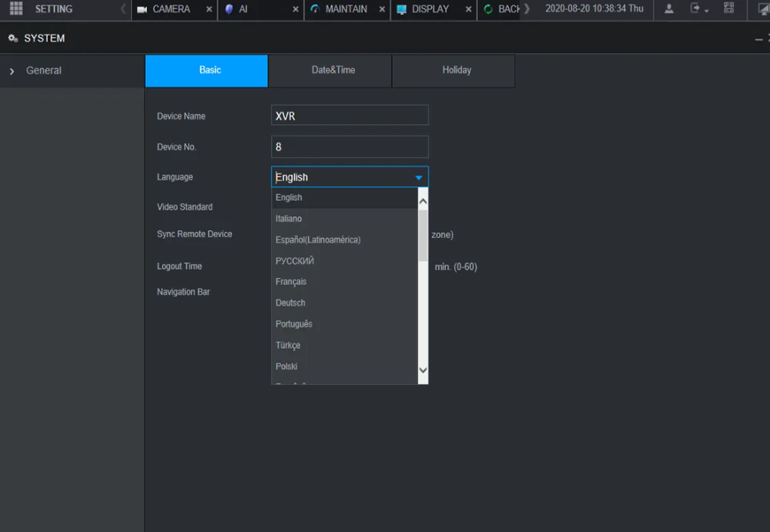Click the date and time display

click(x=594, y=8)
